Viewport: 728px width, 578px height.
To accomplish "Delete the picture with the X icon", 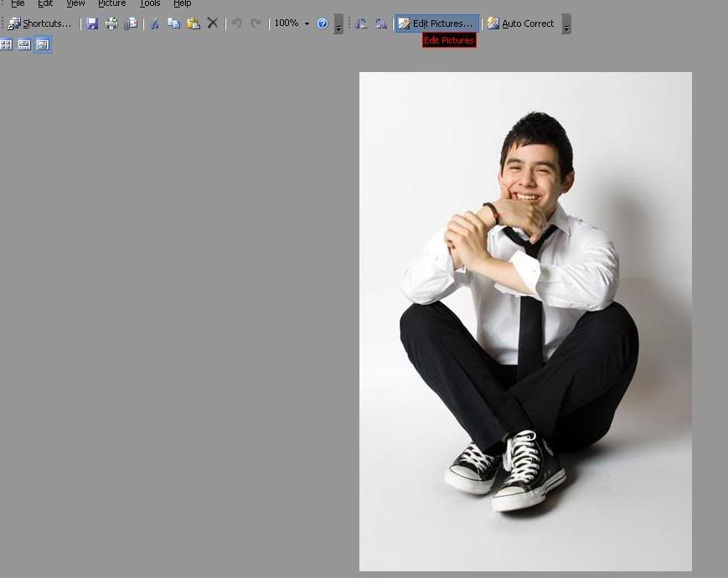I will 213,23.
